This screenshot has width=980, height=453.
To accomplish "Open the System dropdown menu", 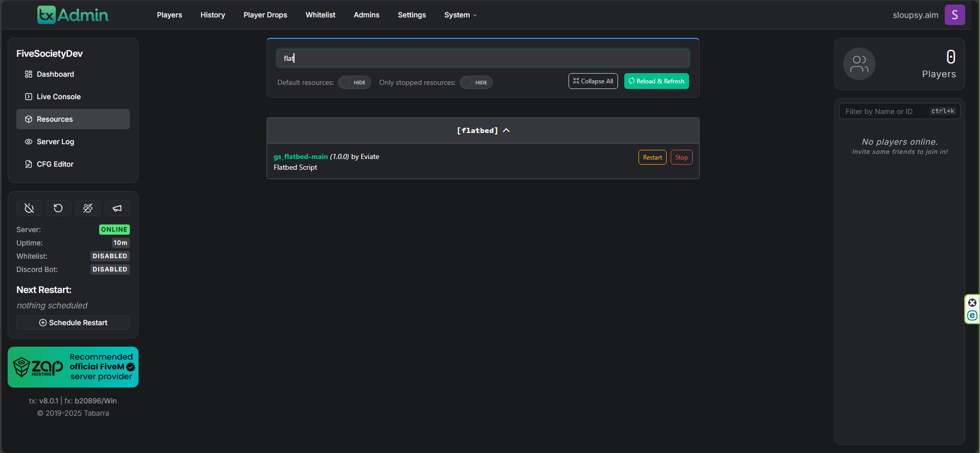I will tap(460, 15).
